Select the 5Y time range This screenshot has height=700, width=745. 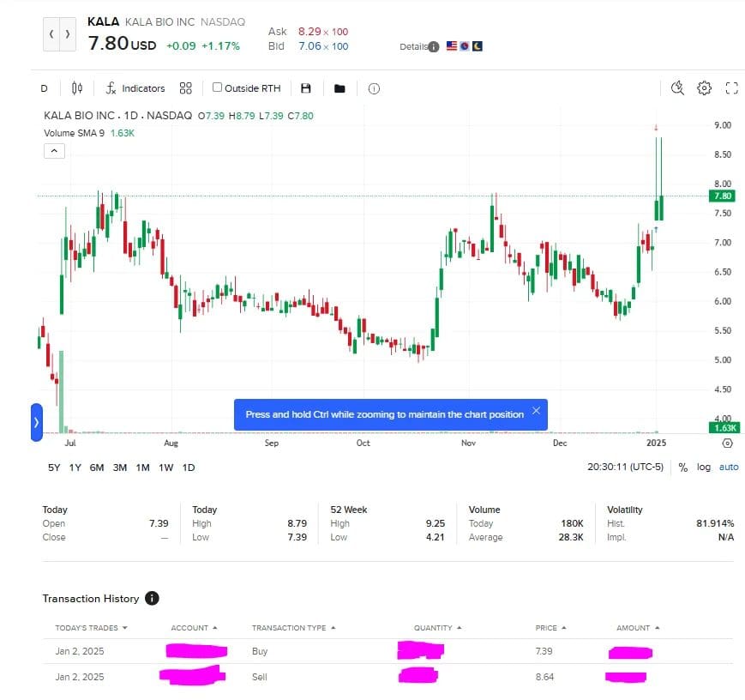pyautogui.click(x=54, y=468)
